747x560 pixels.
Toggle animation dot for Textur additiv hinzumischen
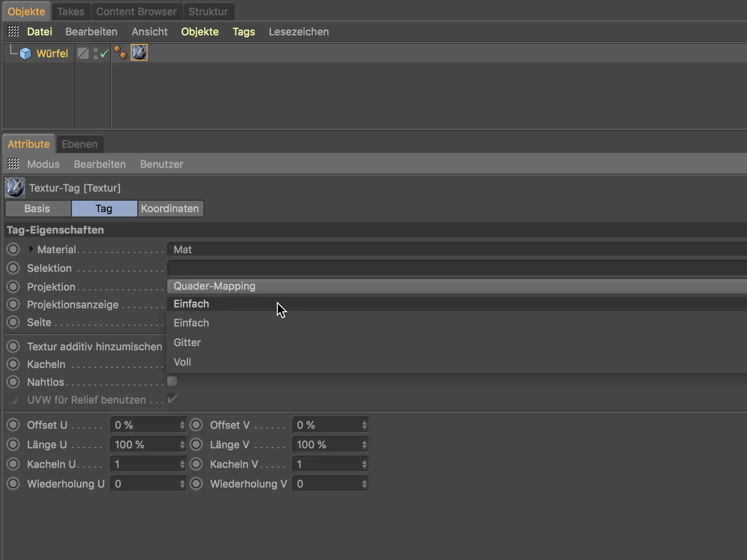click(x=13, y=346)
